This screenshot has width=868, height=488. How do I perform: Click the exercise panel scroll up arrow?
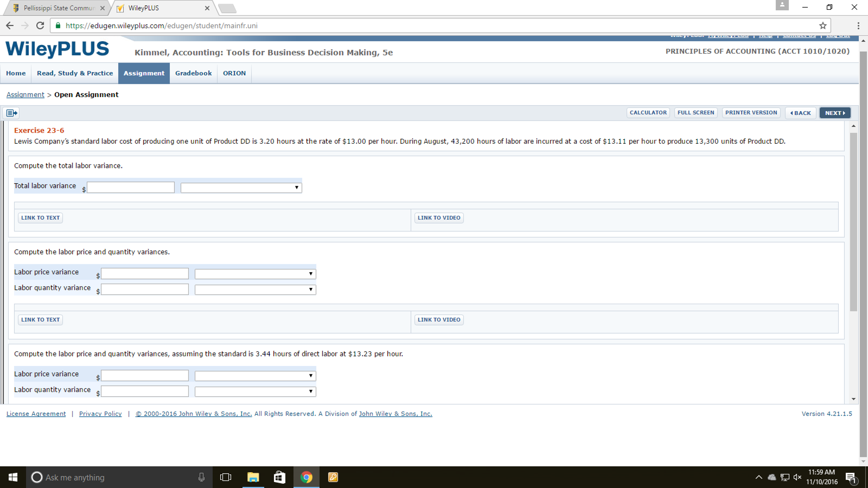(x=854, y=126)
